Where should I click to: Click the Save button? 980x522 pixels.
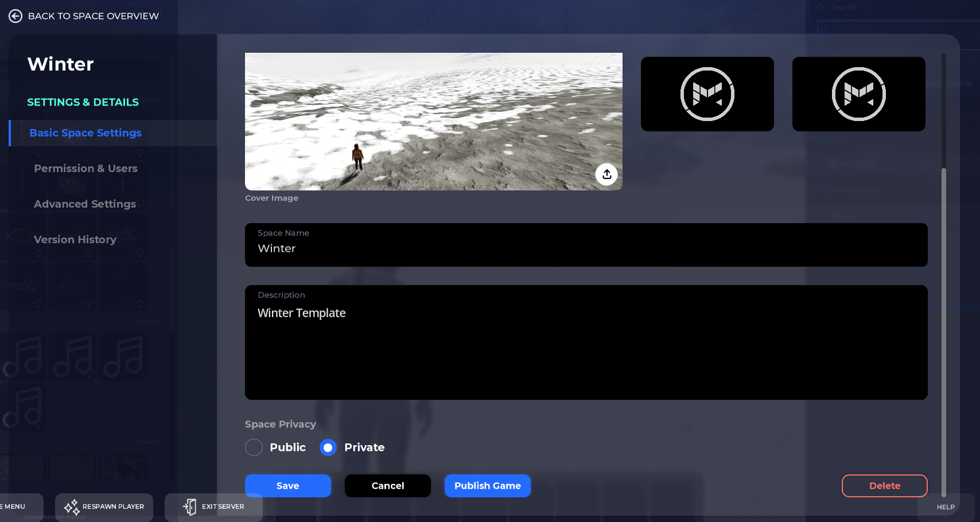click(x=287, y=485)
